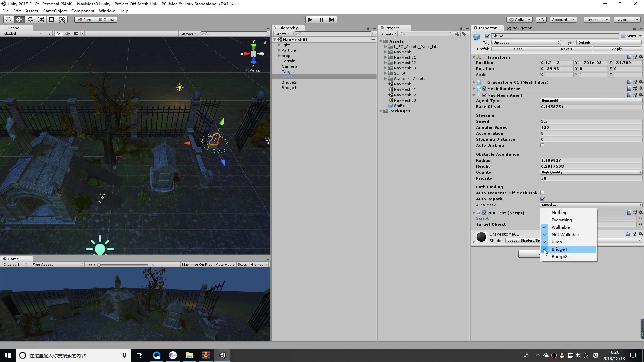This screenshot has width=644, height=362.
Task: Click the Apply prefab button
Action: coord(617,49)
